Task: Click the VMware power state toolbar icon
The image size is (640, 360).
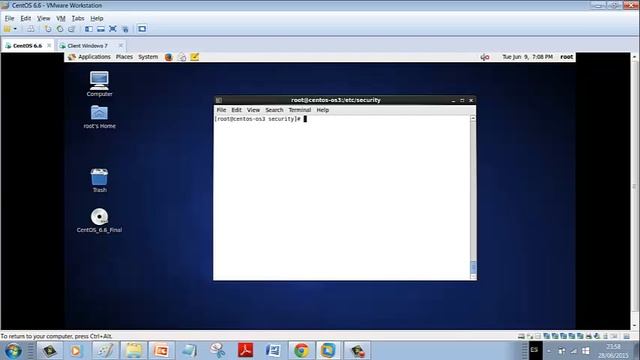Action: coord(7,29)
